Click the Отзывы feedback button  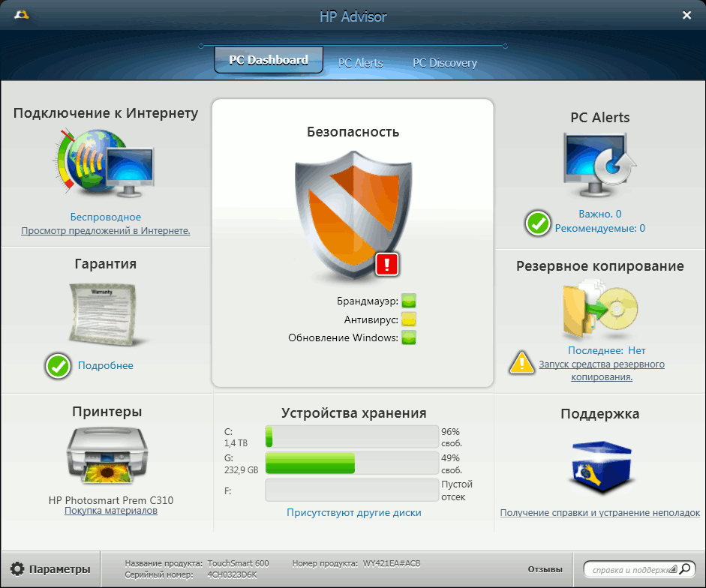545,569
